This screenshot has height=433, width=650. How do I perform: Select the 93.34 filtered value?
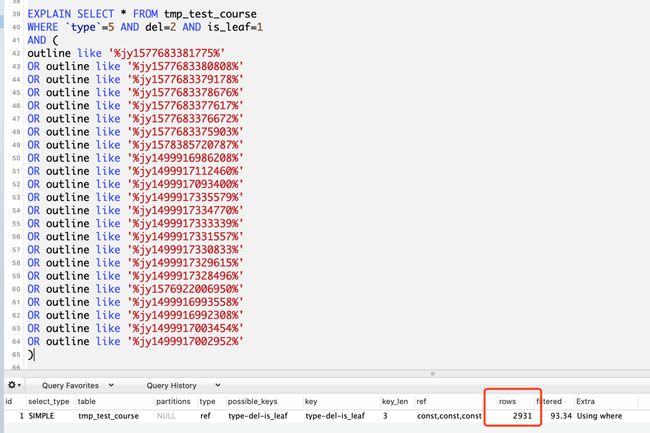click(561, 416)
